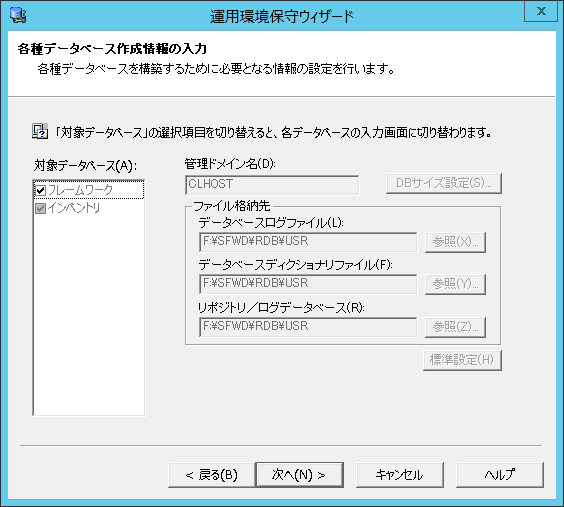Click the 各種データベース作成情報の入力 heading

(112, 49)
